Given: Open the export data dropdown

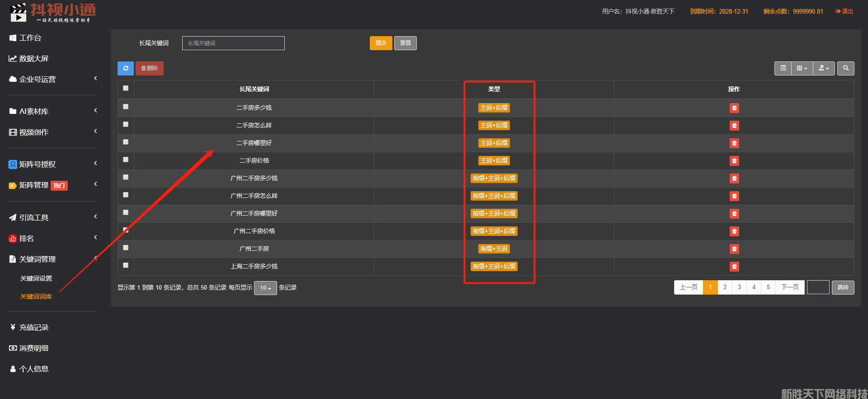Looking at the screenshot, I should coord(824,68).
